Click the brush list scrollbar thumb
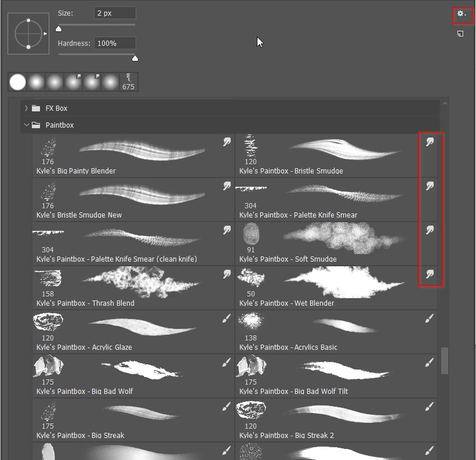Screen dimensions: 476x460 pyautogui.click(x=445, y=361)
